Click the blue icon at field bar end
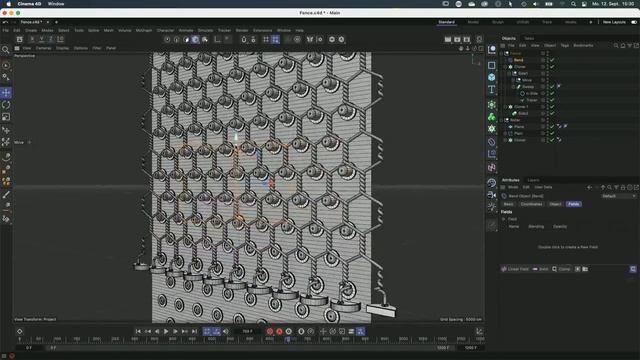 pos(633,269)
